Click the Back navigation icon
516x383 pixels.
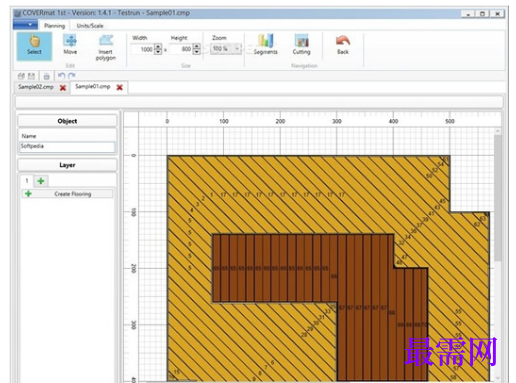click(x=343, y=45)
